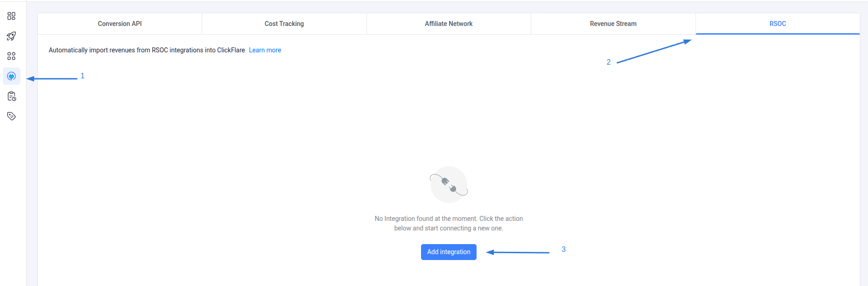Click the RSOC auto-import description text
Viewport: 868px width, 286px height.
coord(147,50)
